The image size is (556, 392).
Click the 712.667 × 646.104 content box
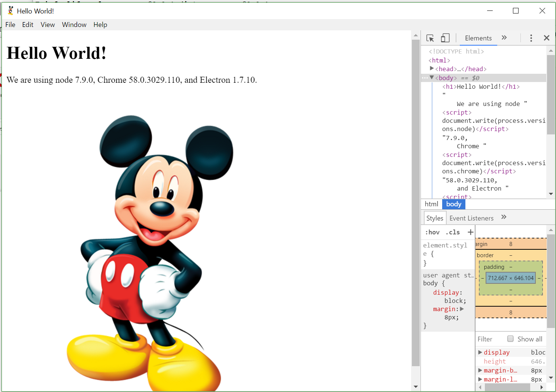point(511,278)
